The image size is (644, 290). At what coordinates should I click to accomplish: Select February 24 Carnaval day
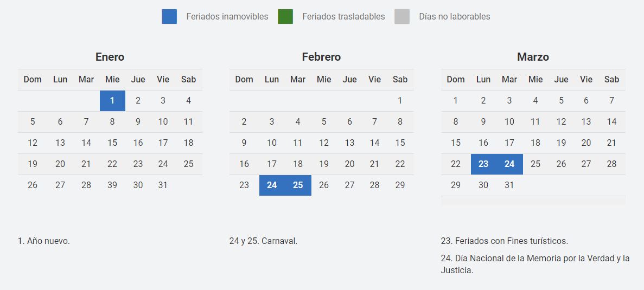pyautogui.click(x=272, y=185)
